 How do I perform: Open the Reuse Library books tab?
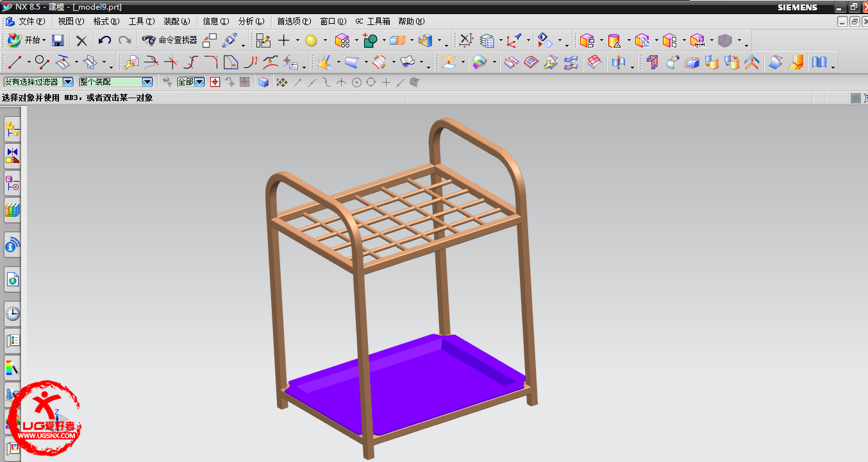[12, 209]
